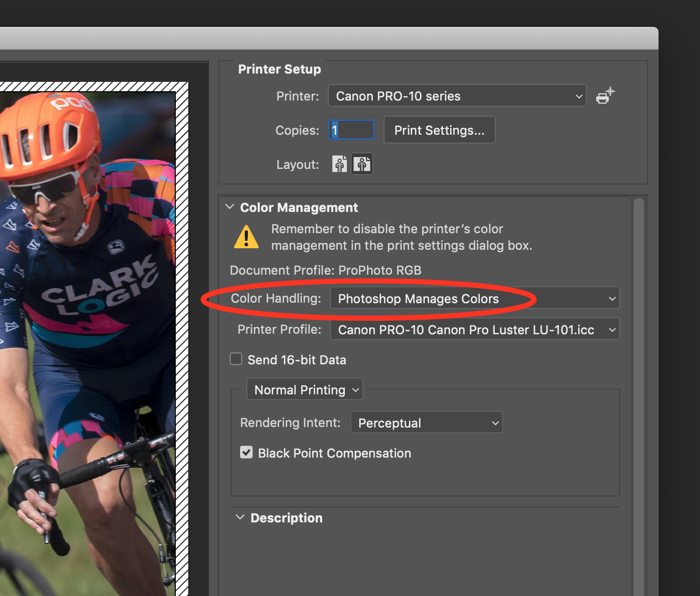Change the Rendering Intent from Perceptual

pyautogui.click(x=426, y=422)
